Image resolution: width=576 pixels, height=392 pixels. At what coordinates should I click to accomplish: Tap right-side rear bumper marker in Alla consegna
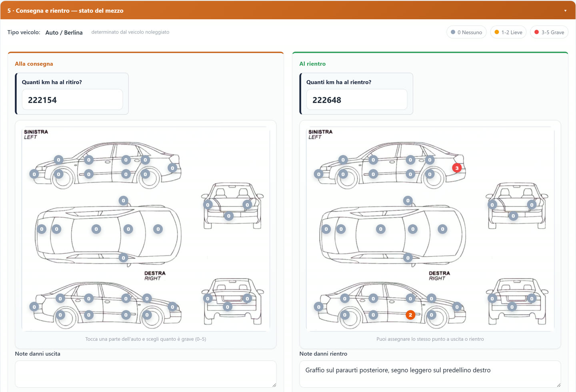click(x=34, y=307)
